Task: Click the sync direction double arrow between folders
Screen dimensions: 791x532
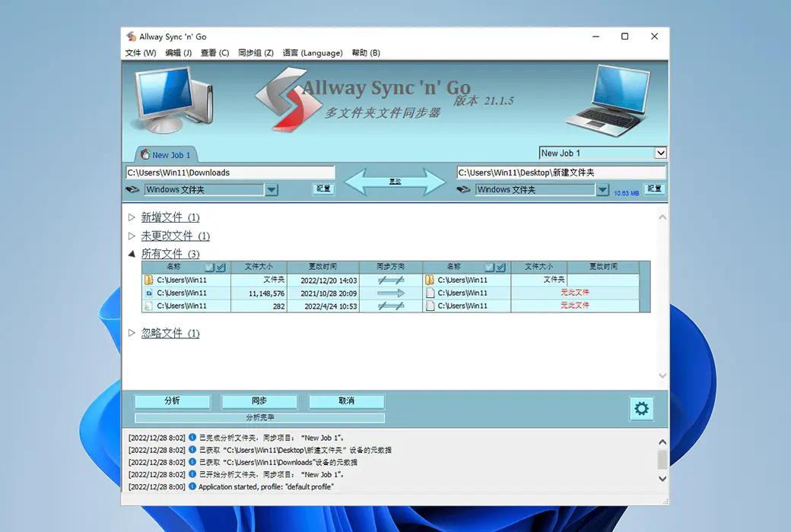Action: tap(395, 182)
